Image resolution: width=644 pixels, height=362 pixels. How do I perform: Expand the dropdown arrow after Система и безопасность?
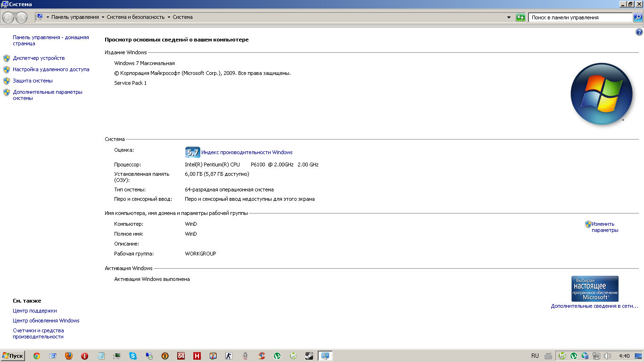(169, 17)
